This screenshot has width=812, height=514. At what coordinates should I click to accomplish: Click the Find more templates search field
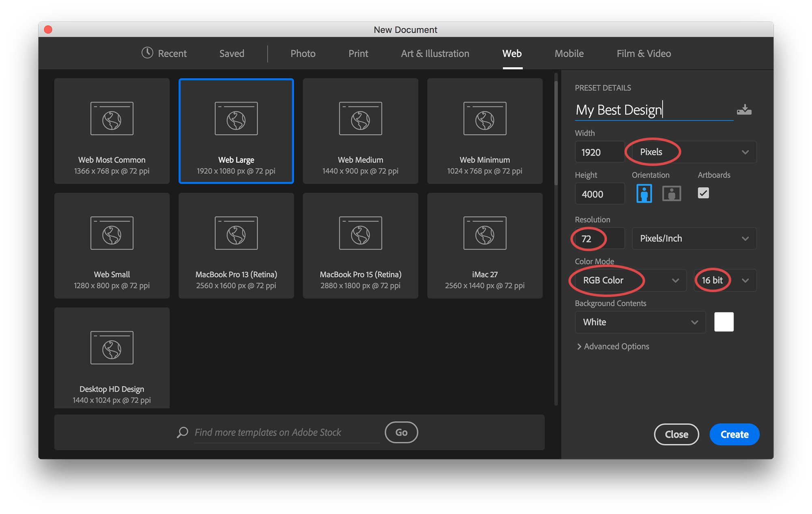point(287,432)
